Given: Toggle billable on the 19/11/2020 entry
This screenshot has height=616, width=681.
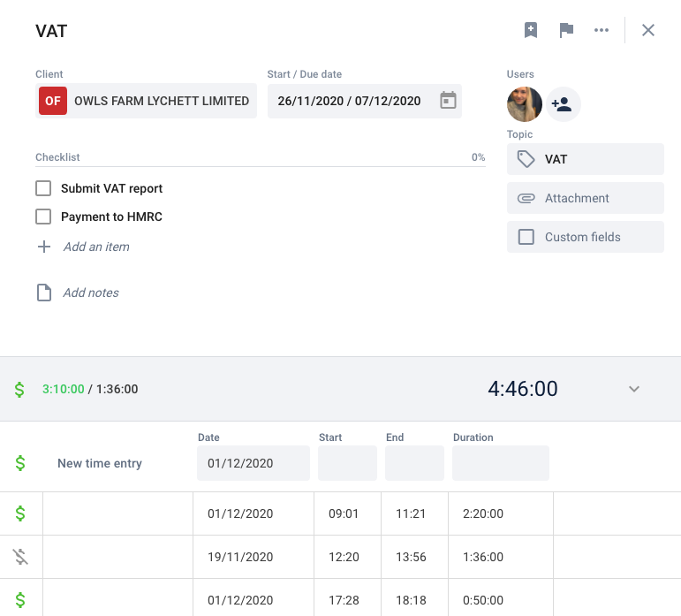Looking at the screenshot, I should pos(20,557).
